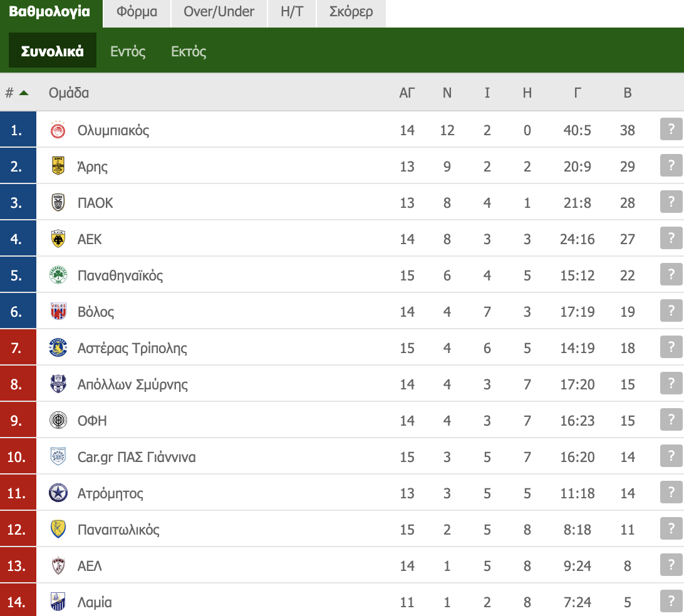The width and height of the screenshot is (684, 616).
Task: Open the Σκόρερ tab
Action: click(x=351, y=12)
